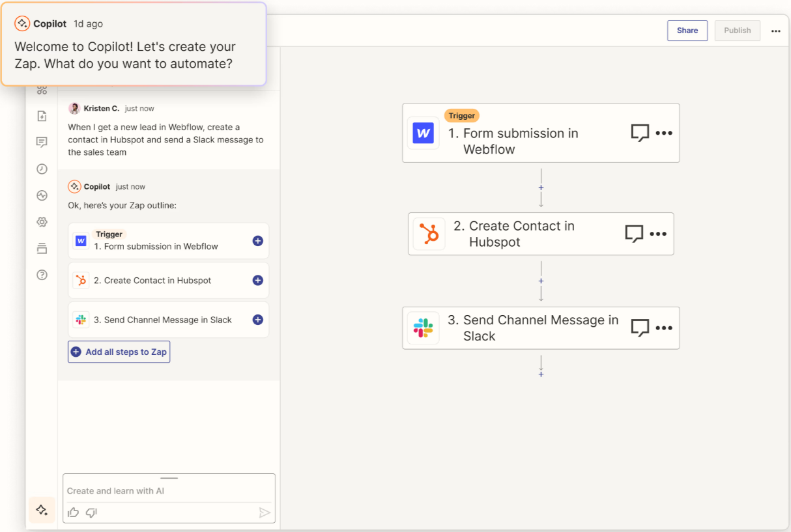
Task: Click the thumbs down feedback icon
Action: pyautogui.click(x=91, y=512)
